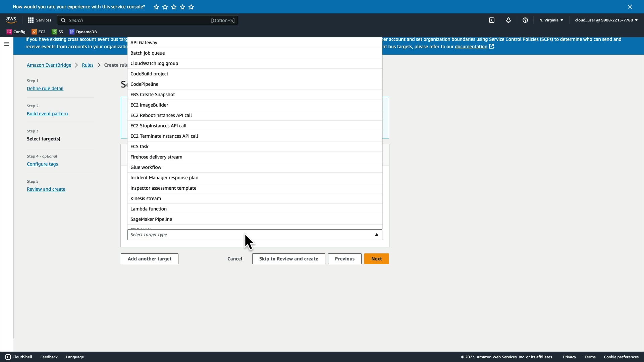Click Add another target button
Image resolution: width=644 pixels, height=362 pixels.
(149, 259)
